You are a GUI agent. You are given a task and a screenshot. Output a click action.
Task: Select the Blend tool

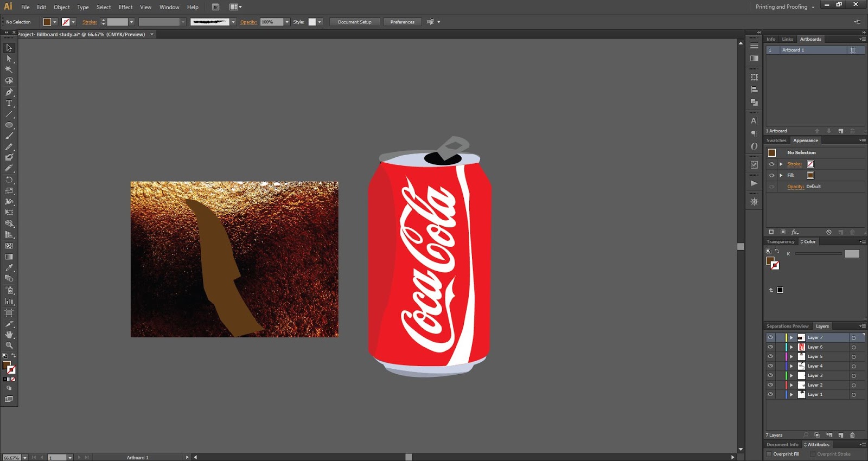coord(9,278)
